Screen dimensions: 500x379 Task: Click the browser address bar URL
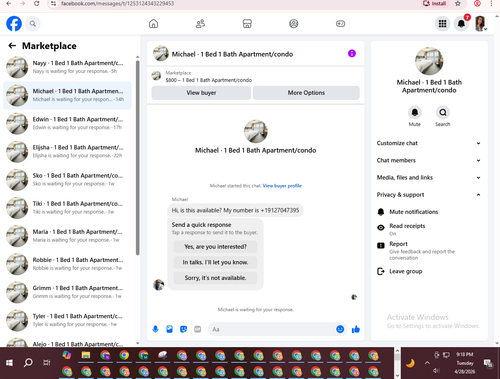click(x=117, y=4)
